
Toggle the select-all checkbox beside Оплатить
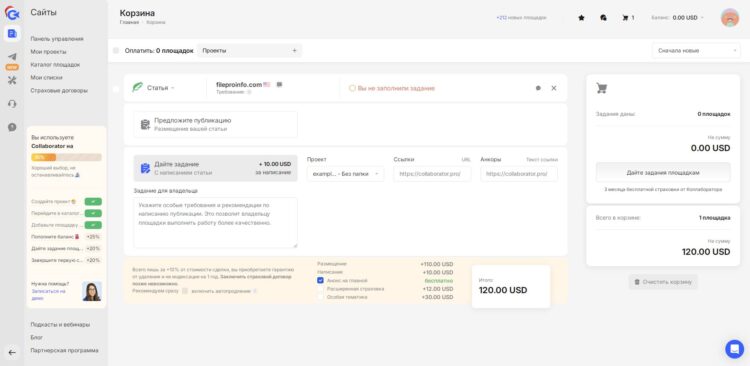point(116,50)
